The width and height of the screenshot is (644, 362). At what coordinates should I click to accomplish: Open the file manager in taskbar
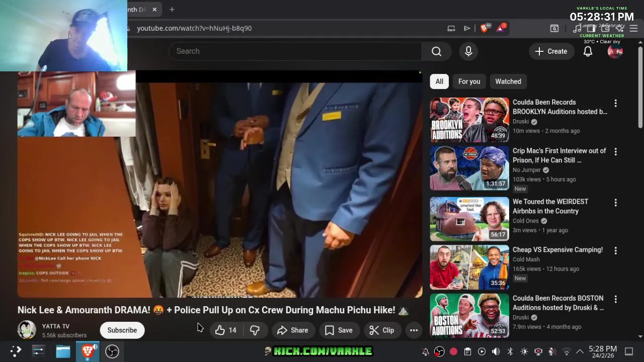click(63, 351)
